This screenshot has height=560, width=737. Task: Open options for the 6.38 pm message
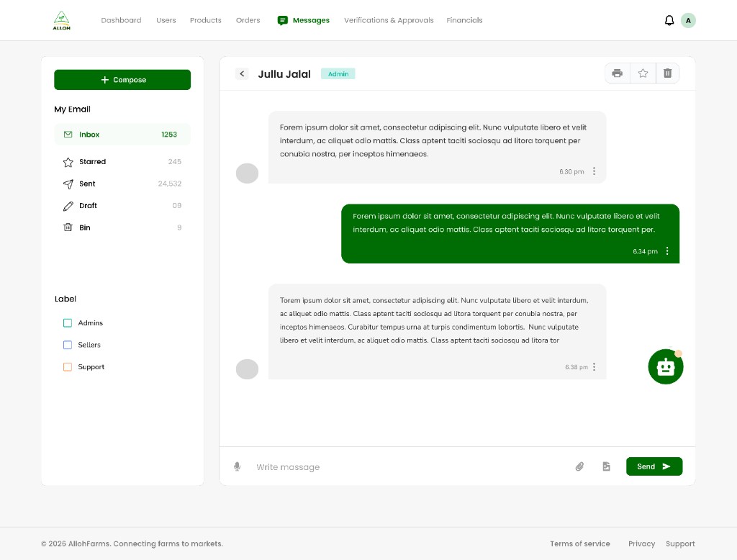(x=594, y=367)
